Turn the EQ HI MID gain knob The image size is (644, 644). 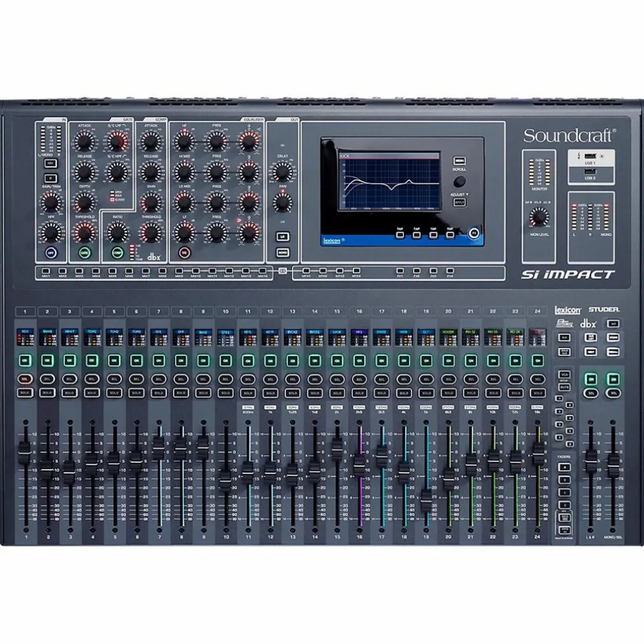185,171
